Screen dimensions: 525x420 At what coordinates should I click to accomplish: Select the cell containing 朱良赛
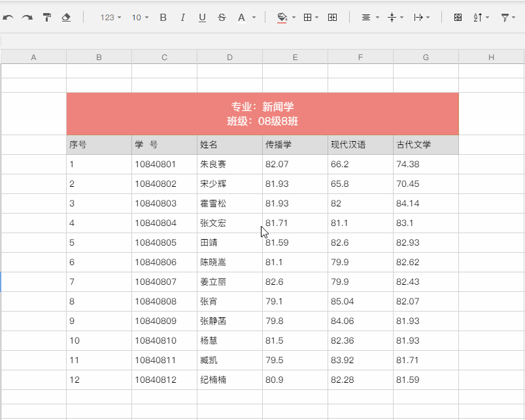pos(229,164)
